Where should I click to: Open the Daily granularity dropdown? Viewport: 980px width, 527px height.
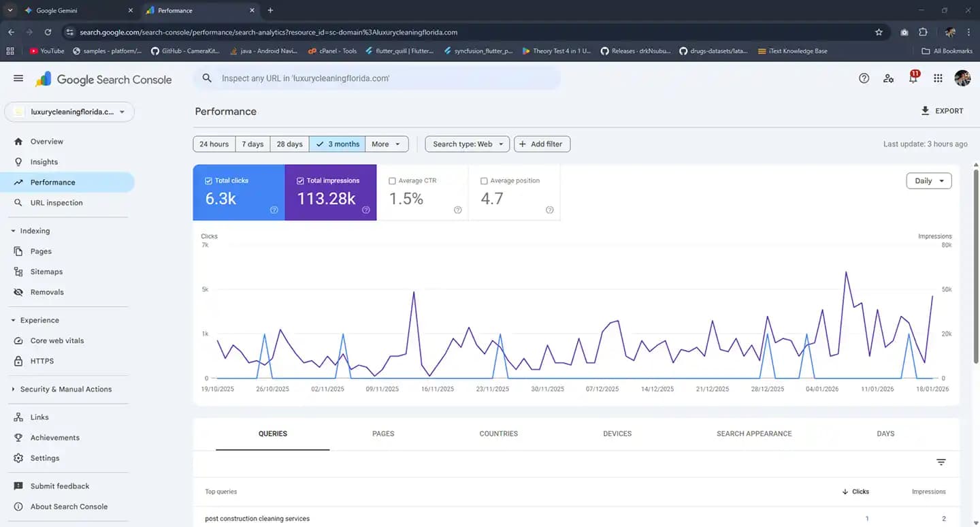928,181
